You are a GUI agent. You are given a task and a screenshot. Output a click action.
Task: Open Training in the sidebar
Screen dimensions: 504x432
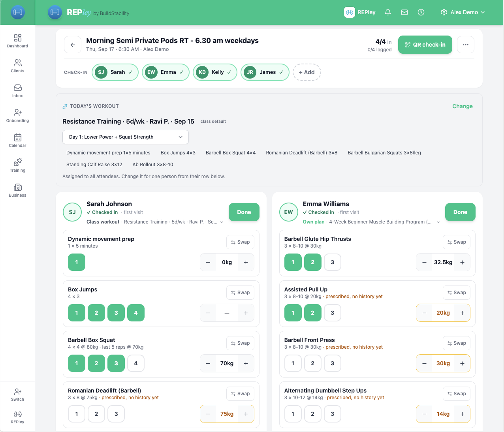click(x=17, y=165)
